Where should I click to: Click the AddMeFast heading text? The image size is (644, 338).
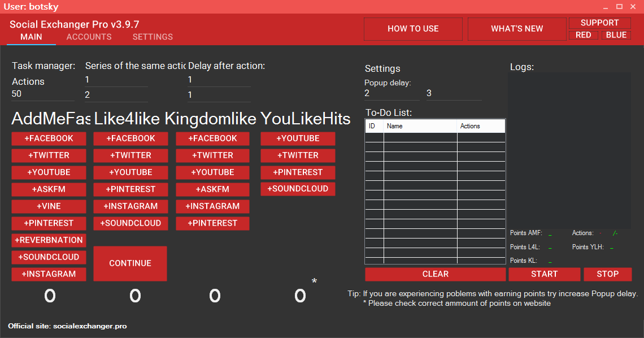50,119
